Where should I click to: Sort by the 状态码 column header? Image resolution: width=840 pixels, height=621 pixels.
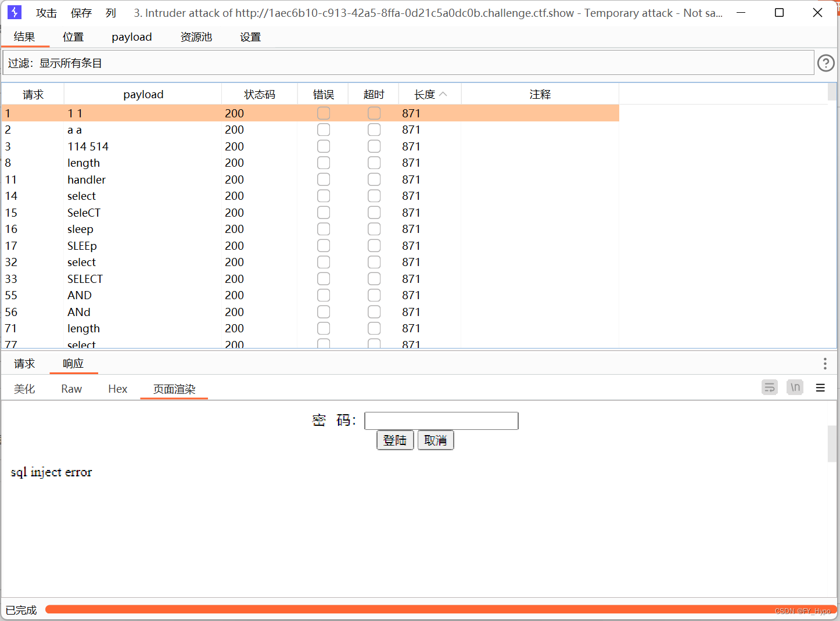[x=259, y=94]
